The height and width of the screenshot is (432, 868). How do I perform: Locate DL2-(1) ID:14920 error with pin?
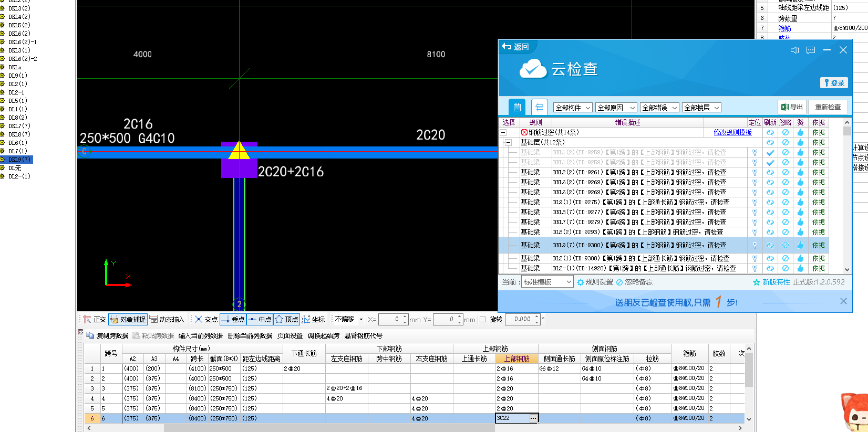pyautogui.click(x=755, y=268)
